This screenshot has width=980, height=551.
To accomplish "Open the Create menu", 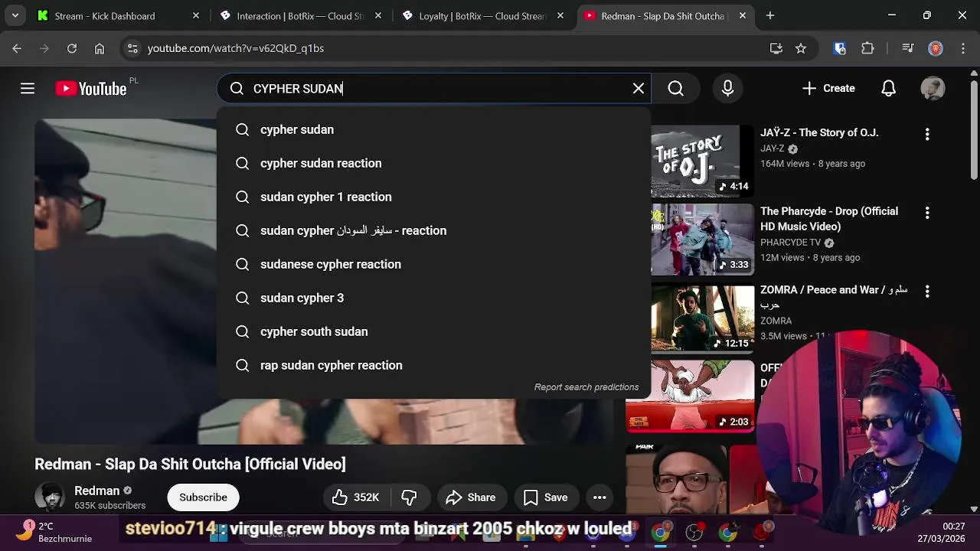I will [x=828, y=89].
